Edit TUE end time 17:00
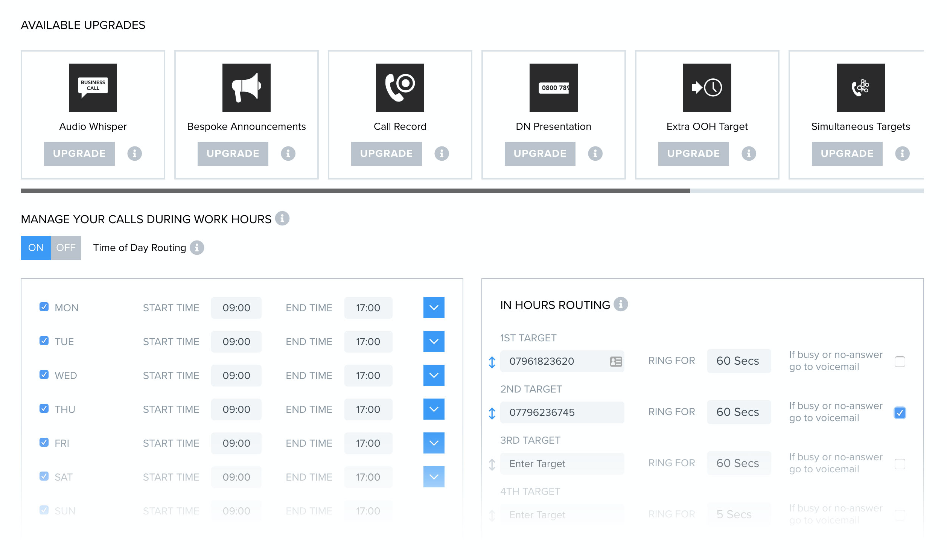947x560 pixels. tap(368, 342)
